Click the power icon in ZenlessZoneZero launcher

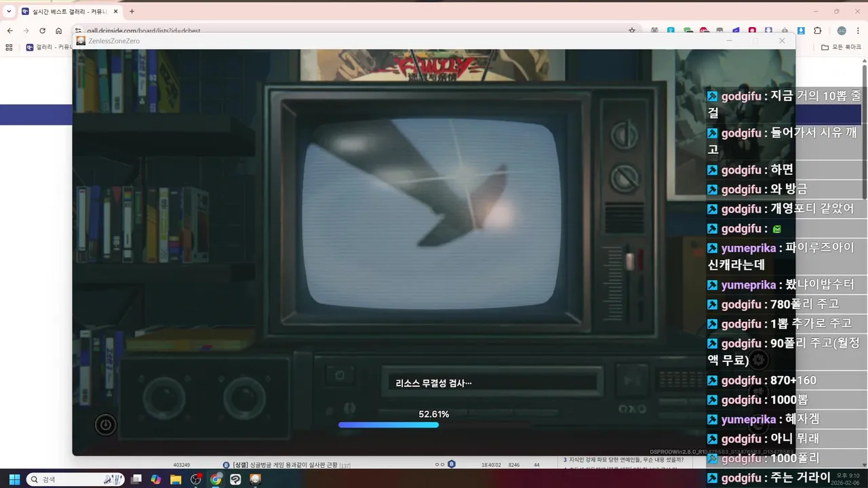(x=105, y=425)
